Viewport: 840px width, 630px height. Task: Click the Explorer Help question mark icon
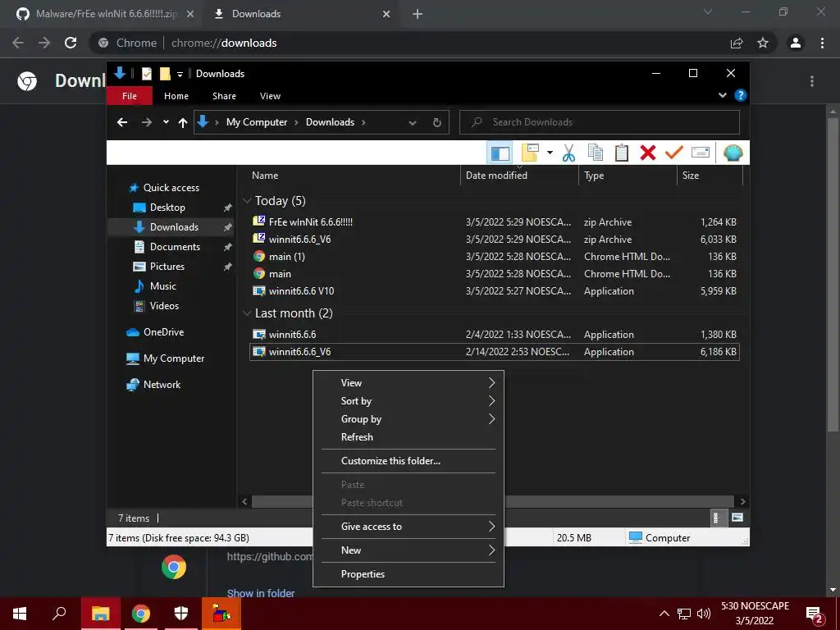pos(741,96)
